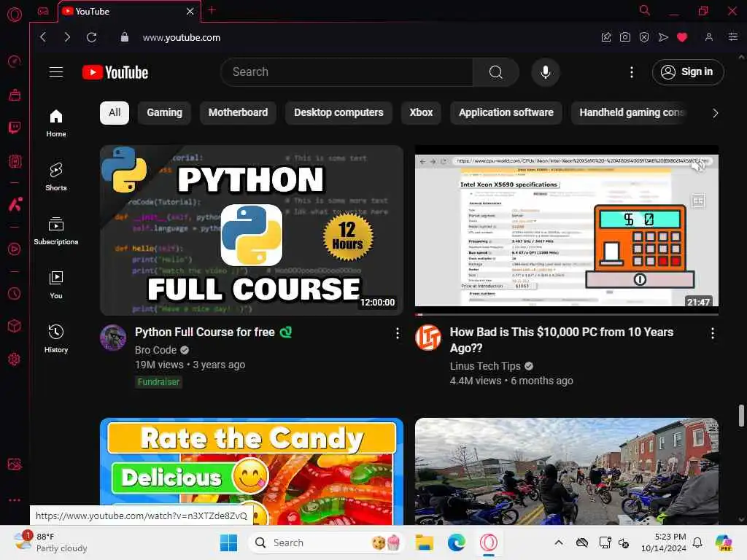The image size is (747, 560).
Task: Go to the YouTube logo homepage
Action: point(115,72)
